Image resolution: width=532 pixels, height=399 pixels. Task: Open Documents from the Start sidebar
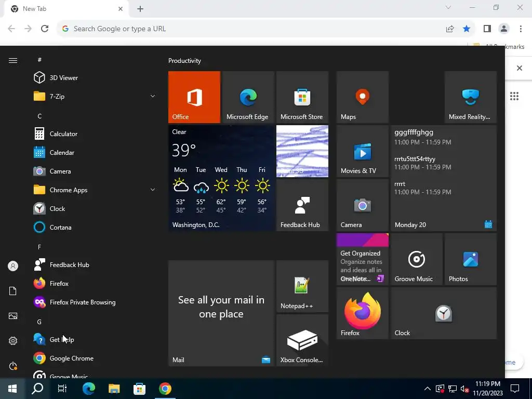click(13, 291)
